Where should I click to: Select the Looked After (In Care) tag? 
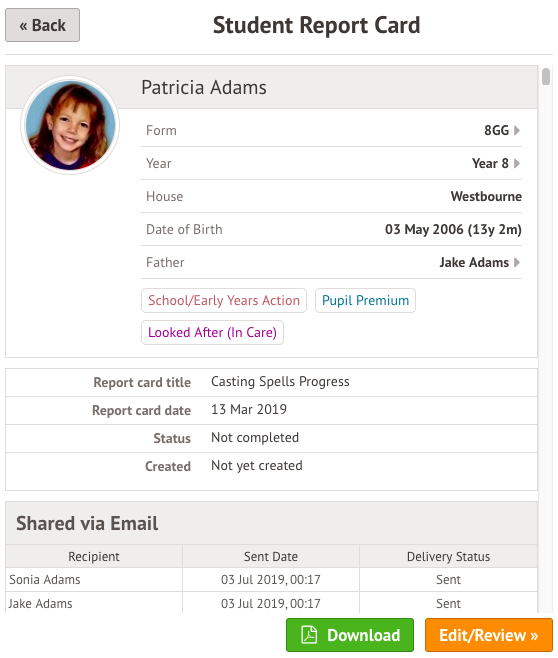click(x=212, y=332)
